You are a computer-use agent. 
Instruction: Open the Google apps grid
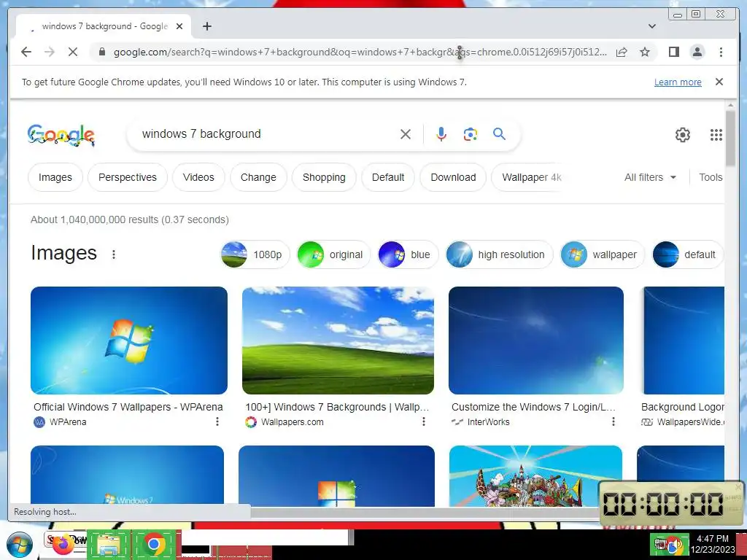click(x=716, y=135)
